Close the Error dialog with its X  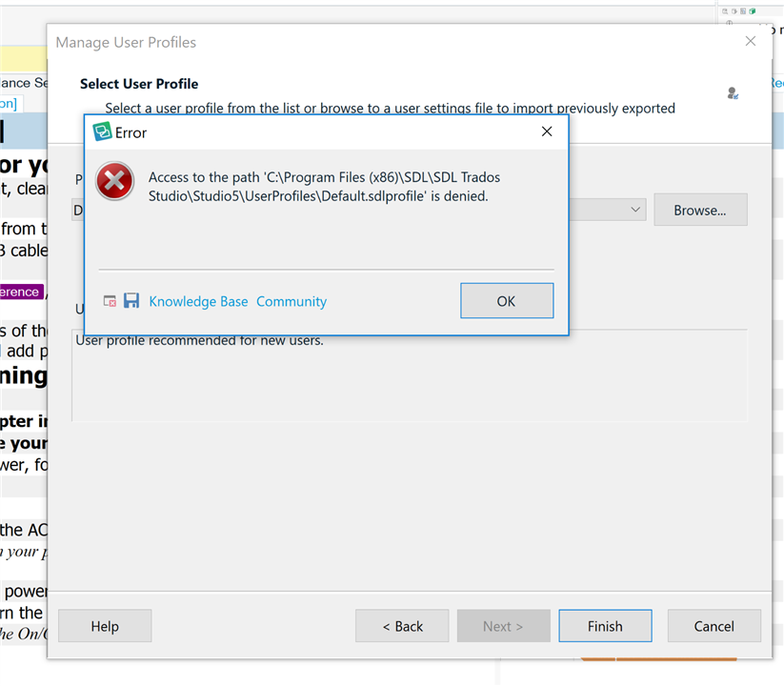(x=547, y=131)
